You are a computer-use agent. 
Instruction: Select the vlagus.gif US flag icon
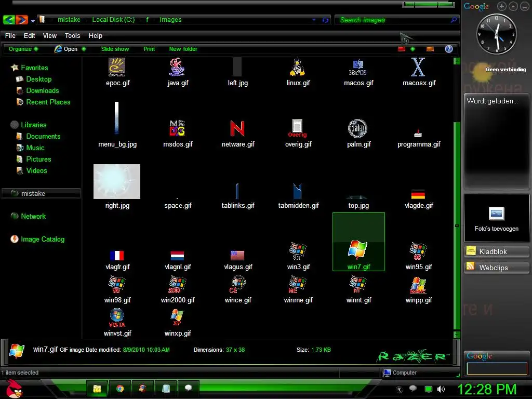tap(237, 256)
